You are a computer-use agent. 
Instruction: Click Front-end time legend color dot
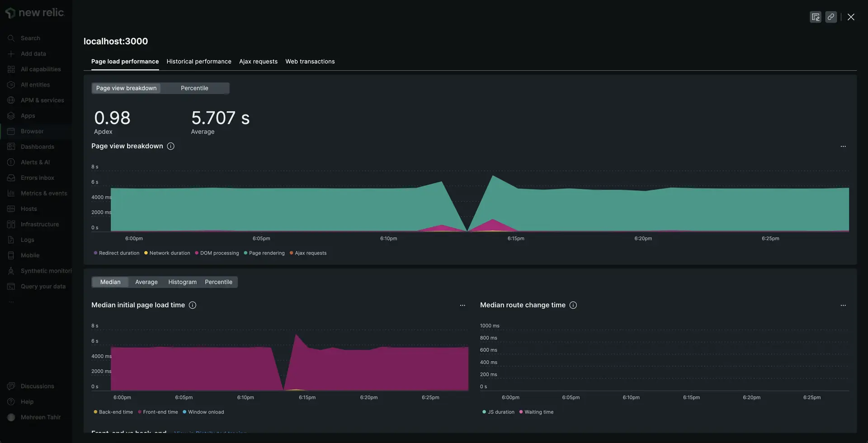pyautogui.click(x=140, y=412)
